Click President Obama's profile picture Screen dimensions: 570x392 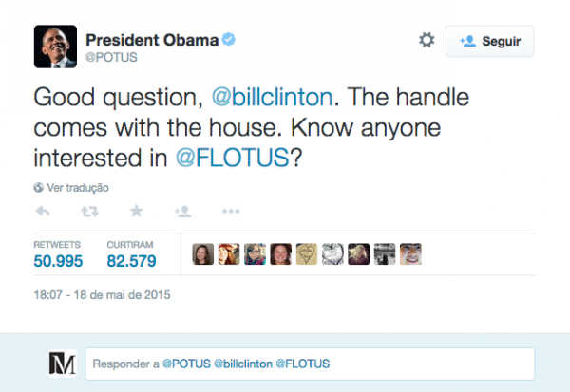(55, 46)
